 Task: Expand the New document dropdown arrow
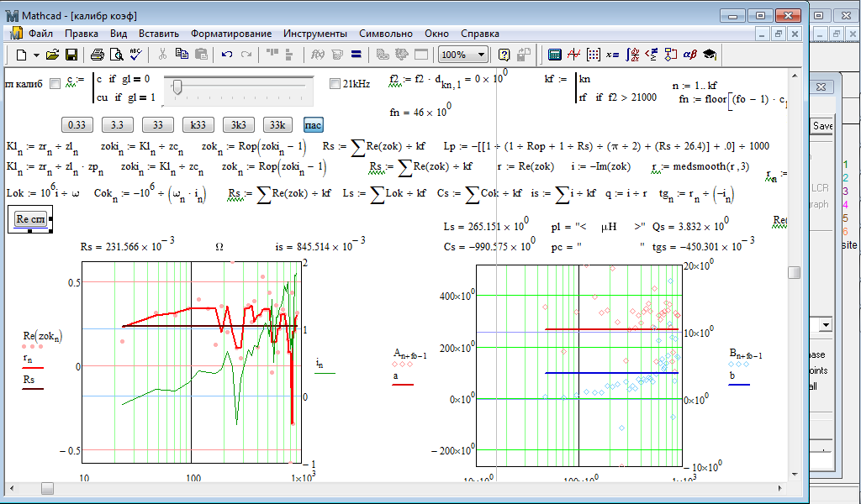[x=36, y=55]
